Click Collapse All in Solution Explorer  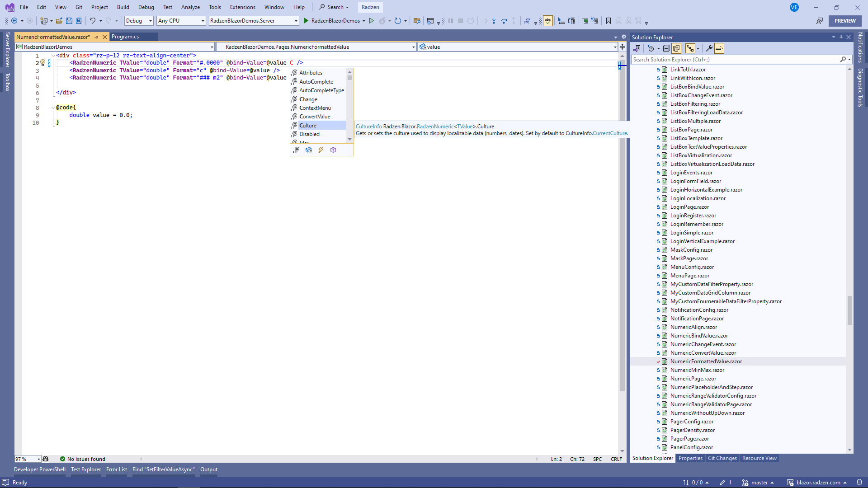(x=666, y=48)
